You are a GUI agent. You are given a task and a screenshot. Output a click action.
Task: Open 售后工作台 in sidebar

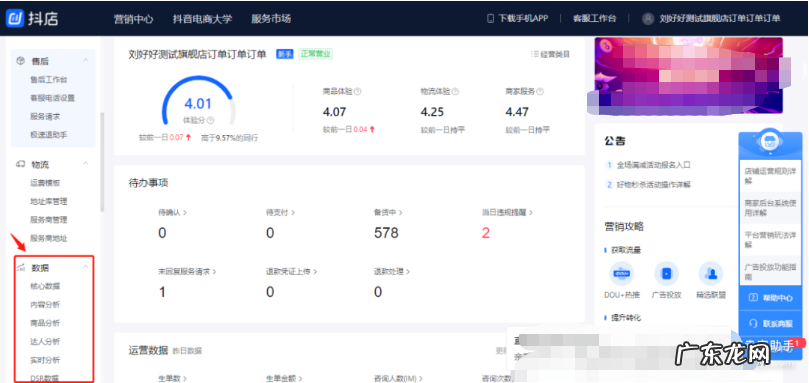point(48,79)
